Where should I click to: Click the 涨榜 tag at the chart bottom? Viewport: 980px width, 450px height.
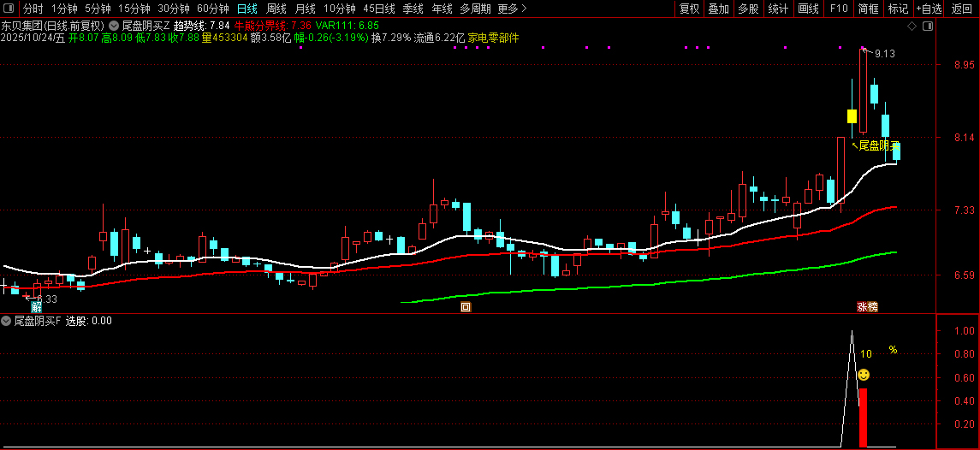point(868,307)
